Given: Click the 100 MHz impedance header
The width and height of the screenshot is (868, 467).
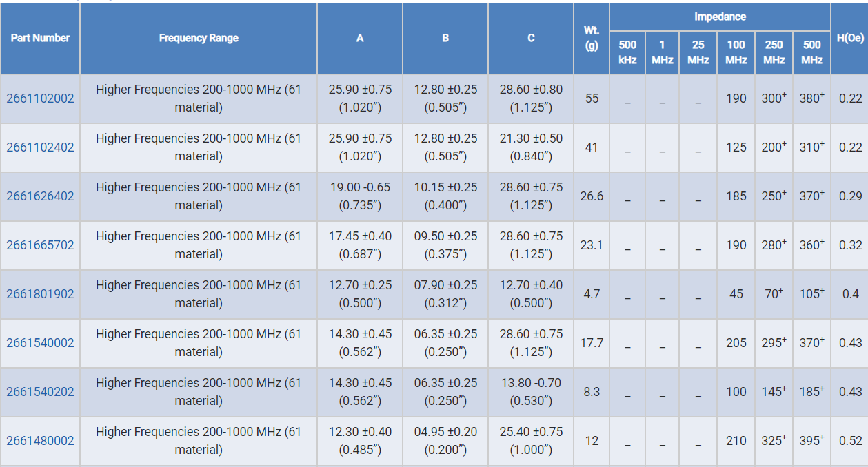Looking at the screenshot, I should [x=736, y=52].
